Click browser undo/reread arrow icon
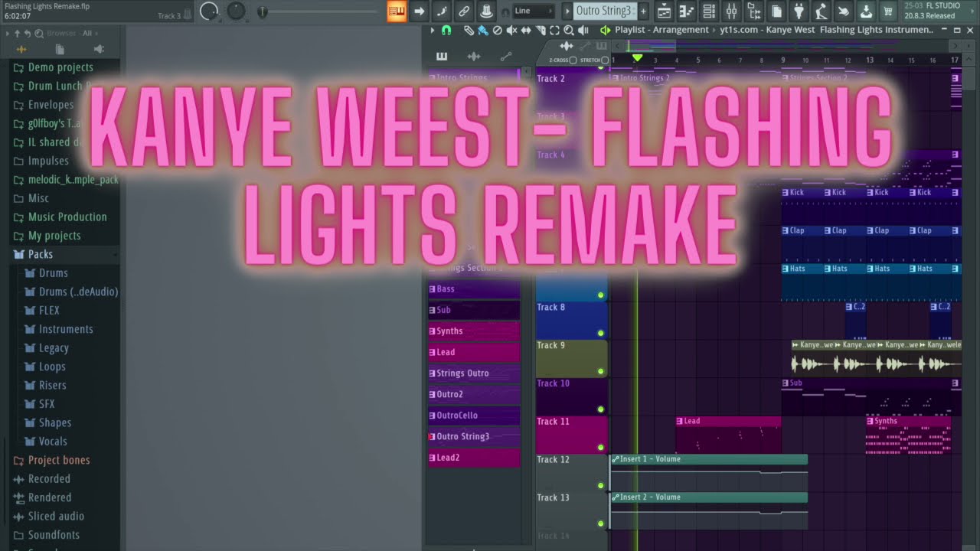Viewport: 980px width, 551px height. click(x=28, y=33)
